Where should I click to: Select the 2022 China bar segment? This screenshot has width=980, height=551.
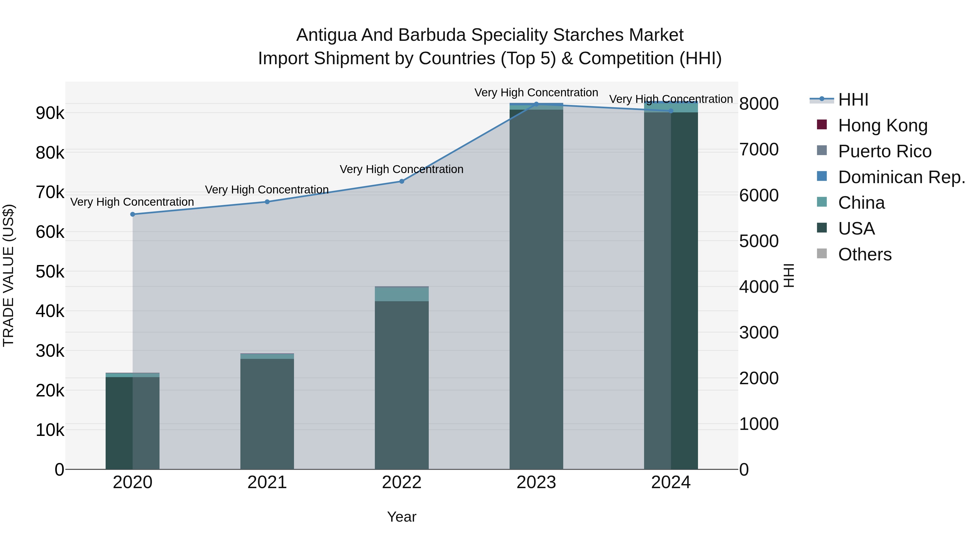402,294
